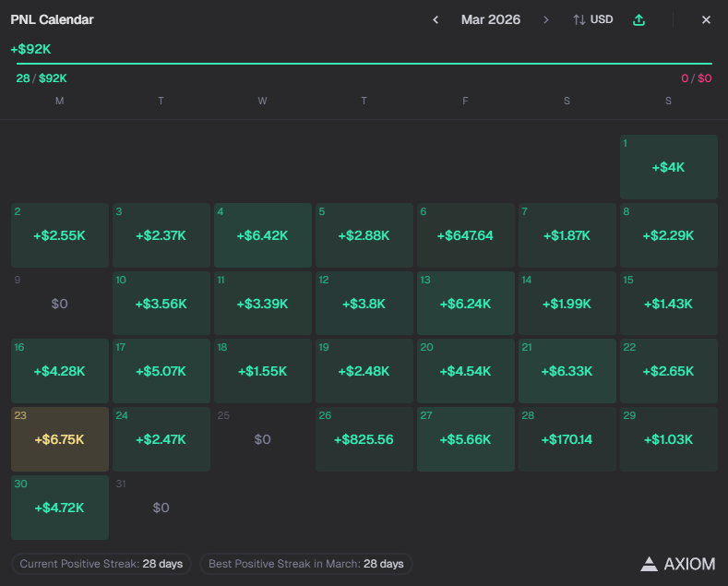The width and height of the screenshot is (728, 586).
Task: Click the 0 / $0 losing days stat
Action: pyautogui.click(x=696, y=78)
